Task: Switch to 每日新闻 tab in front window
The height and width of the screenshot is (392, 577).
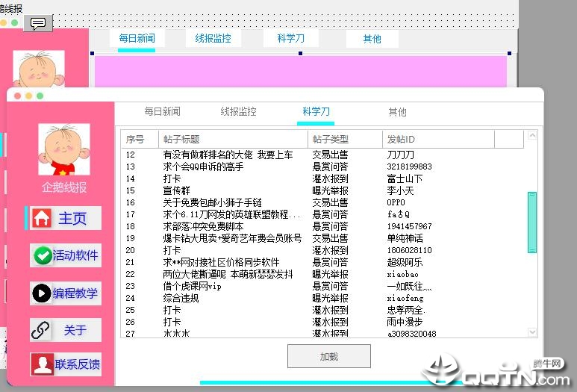Action: coord(162,111)
